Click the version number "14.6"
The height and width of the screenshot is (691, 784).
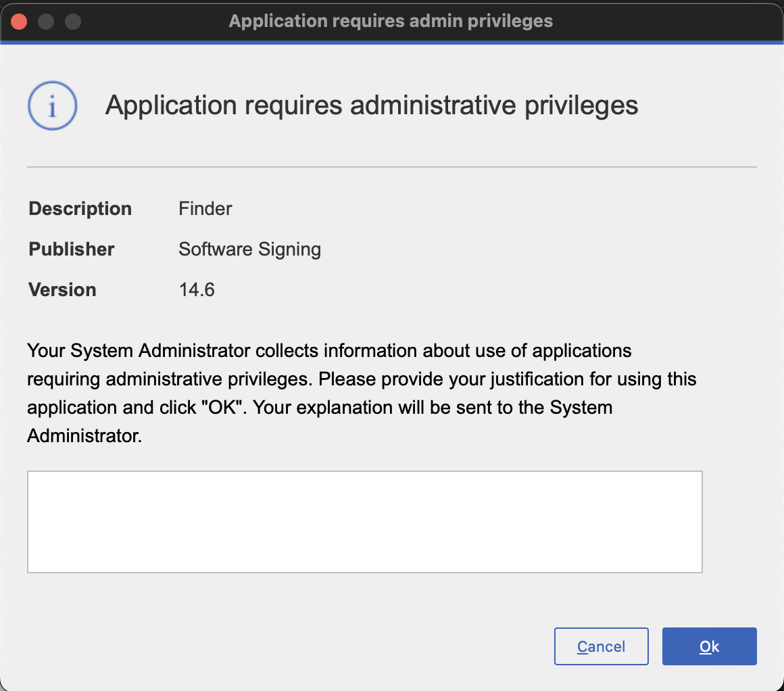197,289
